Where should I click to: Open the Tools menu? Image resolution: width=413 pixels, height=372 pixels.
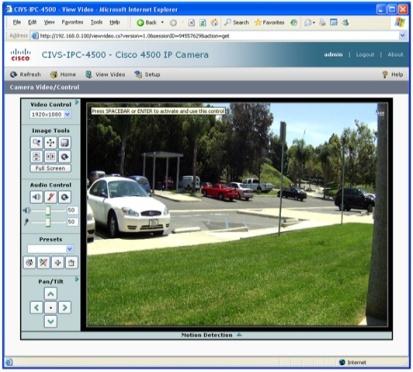97,22
